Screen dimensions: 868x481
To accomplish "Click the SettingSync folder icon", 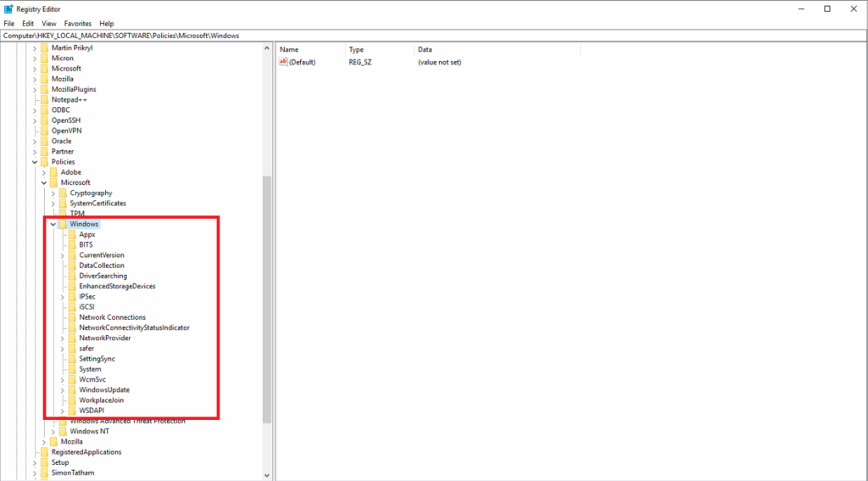I will [72, 359].
